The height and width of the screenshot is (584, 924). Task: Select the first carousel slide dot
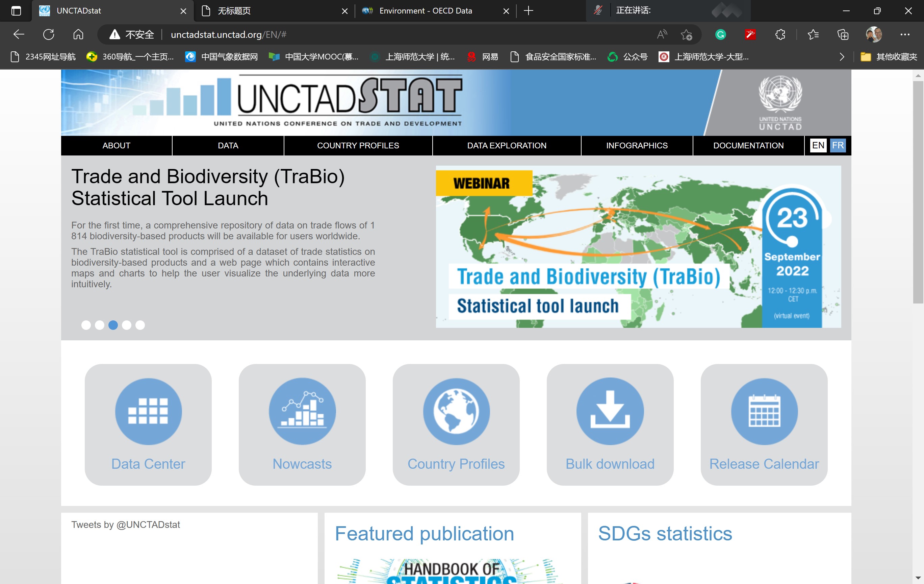click(86, 325)
